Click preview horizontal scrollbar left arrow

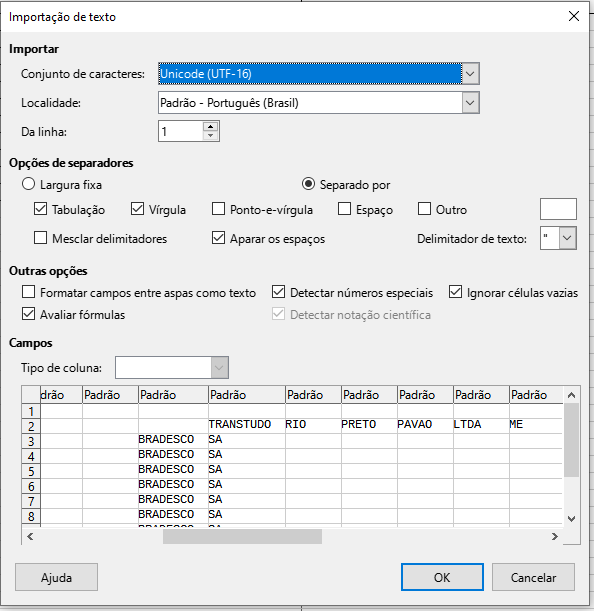click(x=30, y=537)
